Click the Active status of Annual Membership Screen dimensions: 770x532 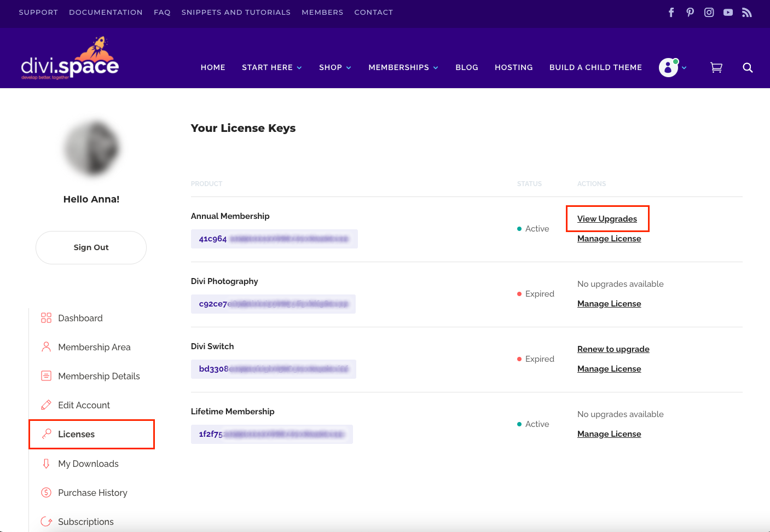[x=533, y=229]
